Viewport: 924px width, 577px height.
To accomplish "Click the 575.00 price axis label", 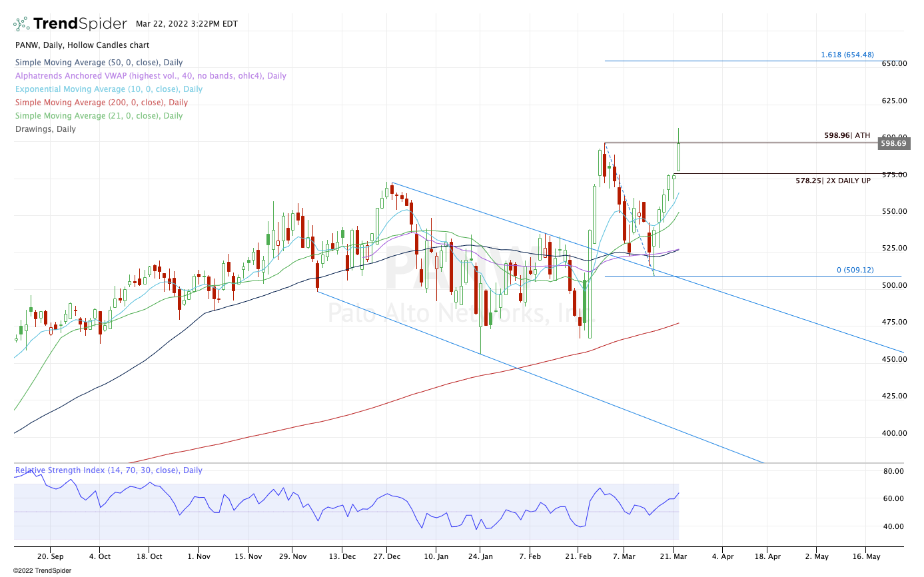I will (893, 175).
